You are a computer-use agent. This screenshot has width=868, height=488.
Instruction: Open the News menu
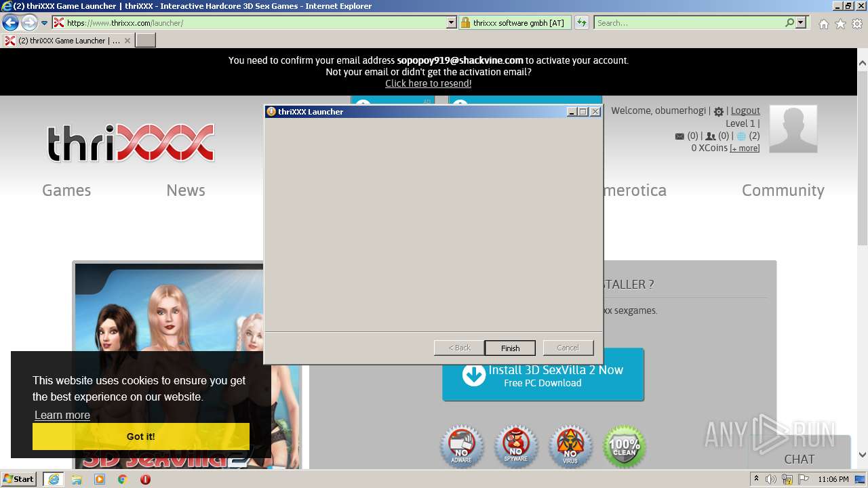186,190
